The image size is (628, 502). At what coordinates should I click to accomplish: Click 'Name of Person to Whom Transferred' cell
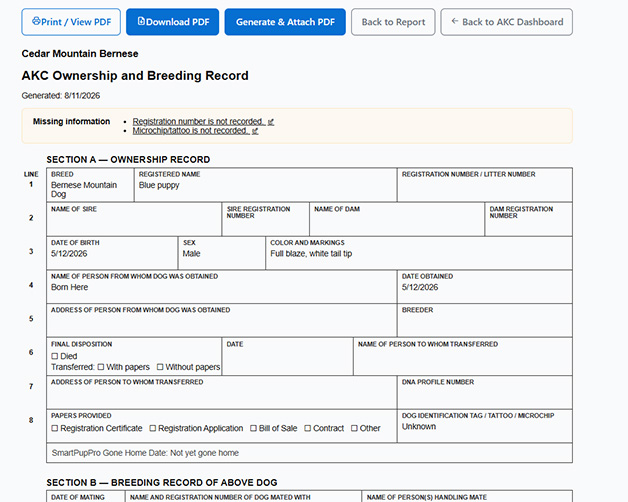coord(463,356)
